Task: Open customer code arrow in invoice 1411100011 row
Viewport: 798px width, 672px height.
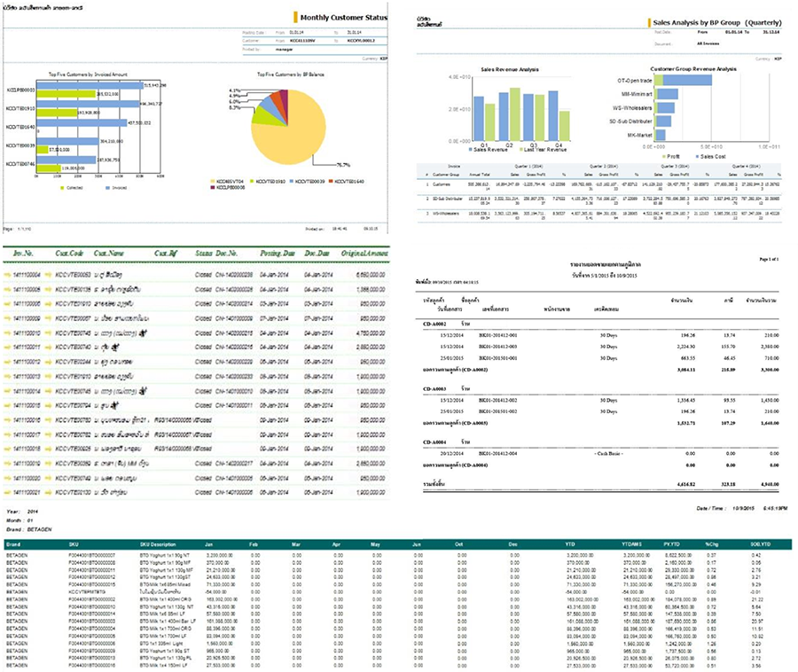Action: 49,348
